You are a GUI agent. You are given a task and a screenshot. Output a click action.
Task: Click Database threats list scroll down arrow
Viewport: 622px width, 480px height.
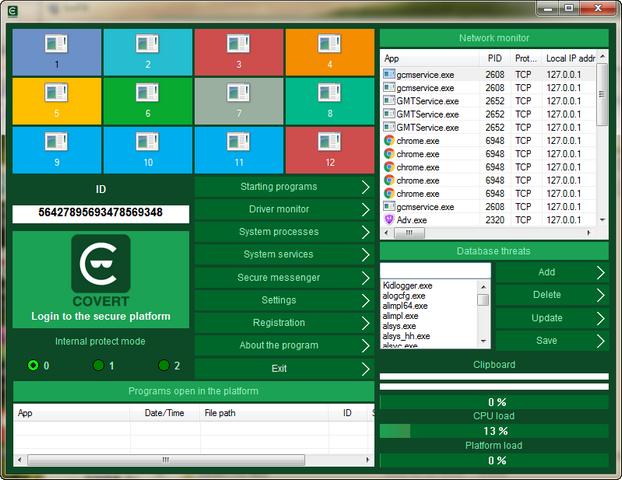pyautogui.click(x=483, y=341)
